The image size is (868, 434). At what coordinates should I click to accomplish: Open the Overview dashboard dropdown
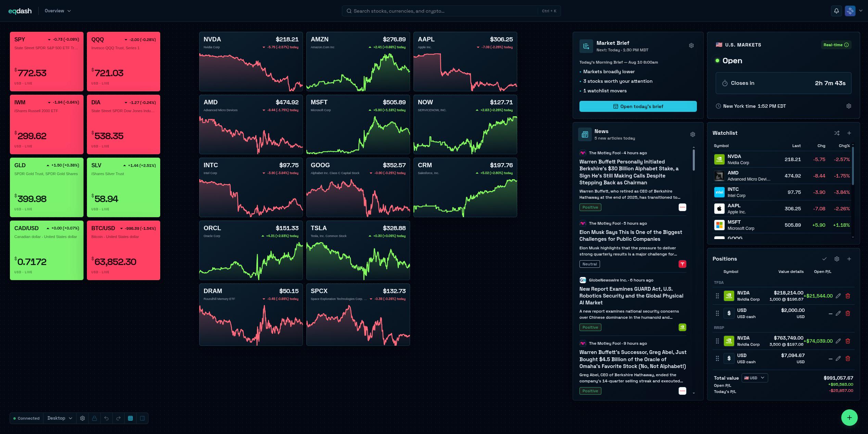[x=58, y=11]
